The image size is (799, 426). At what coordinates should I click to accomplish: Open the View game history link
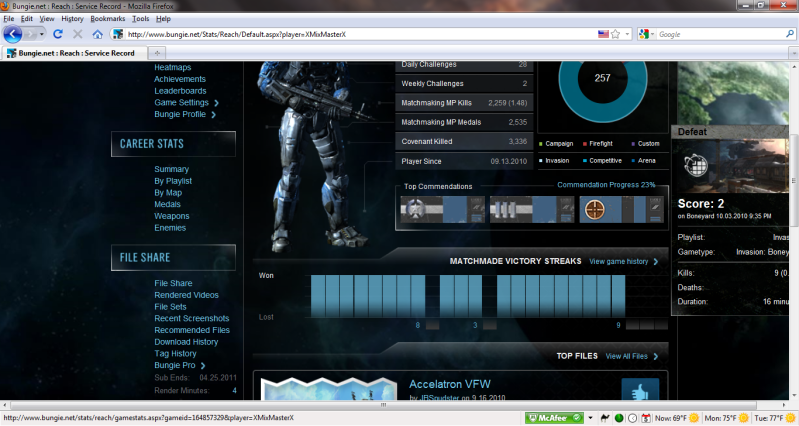(624, 261)
